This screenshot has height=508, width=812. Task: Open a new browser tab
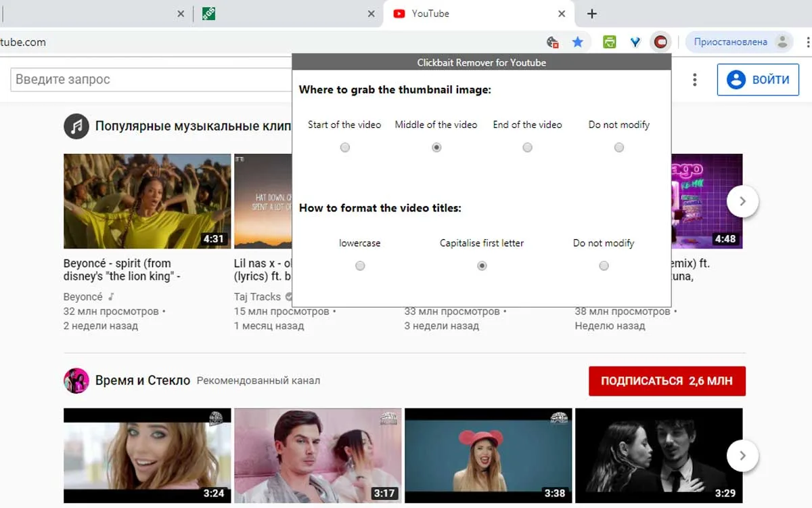[x=591, y=14]
